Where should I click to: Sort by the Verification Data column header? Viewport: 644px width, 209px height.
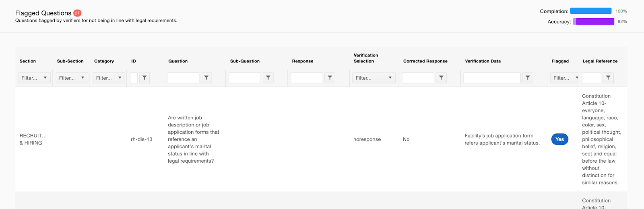(483, 61)
